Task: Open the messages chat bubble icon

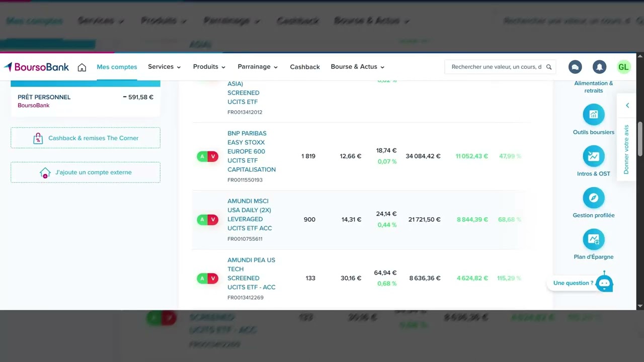Action: [575, 67]
